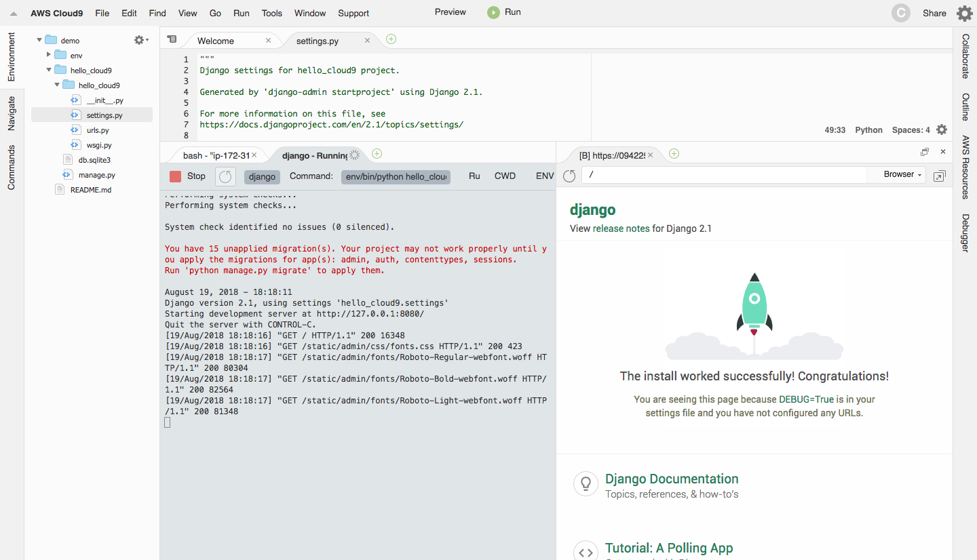Collapse the outer hello_cloud9 folder
The width and height of the screenshot is (977, 560).
48,70
